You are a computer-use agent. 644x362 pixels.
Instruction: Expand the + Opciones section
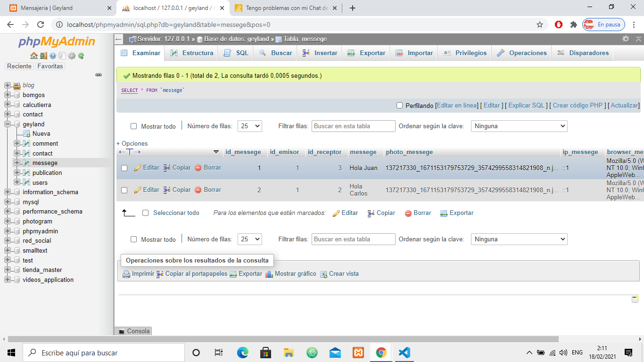[132, 144]
